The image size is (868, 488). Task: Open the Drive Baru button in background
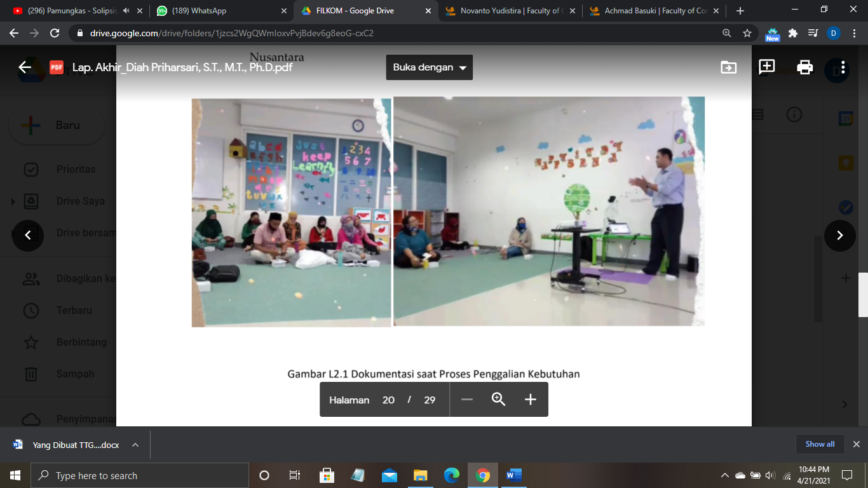point(56,125)
